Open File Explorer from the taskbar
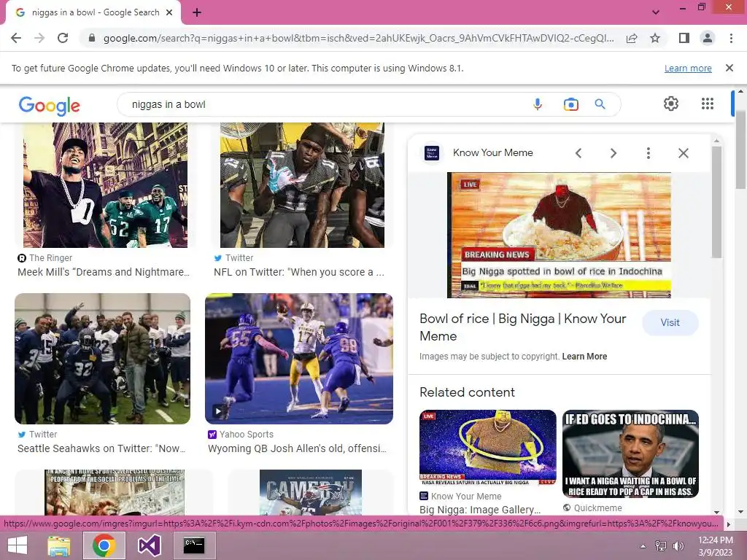Image resolution: width=747 pixels, height=560 pixels. pyautogui.click(x=58, y=545)
